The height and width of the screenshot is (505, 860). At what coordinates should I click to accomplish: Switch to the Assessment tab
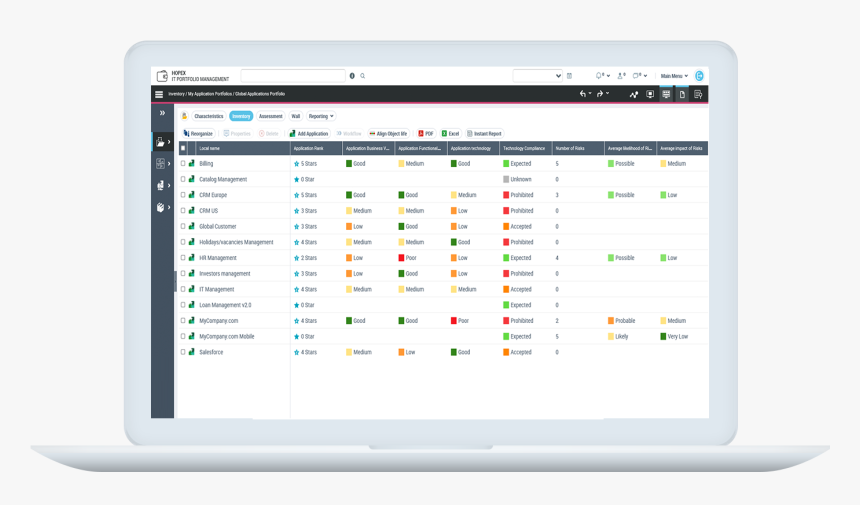(x=270, y=116)
